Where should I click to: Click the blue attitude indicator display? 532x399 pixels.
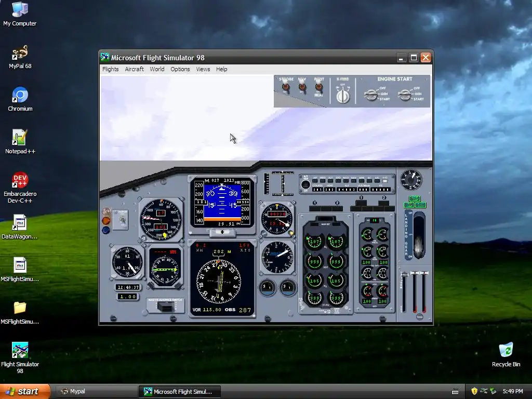pos(222,203)
